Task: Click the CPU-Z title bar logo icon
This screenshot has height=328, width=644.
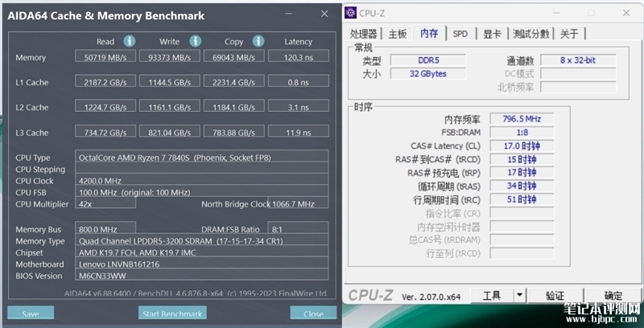Action: [350, 13]
